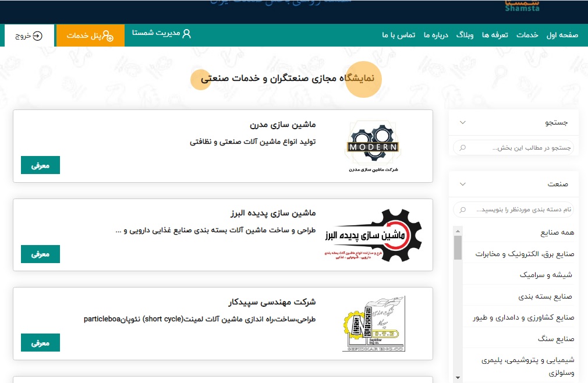This screenshot has width=588, height=383.
Task: Select شیمیایی و پتروشیمی، پلیمری وسلولزی category
Action: pyautogui.click(x=528, y=366)
